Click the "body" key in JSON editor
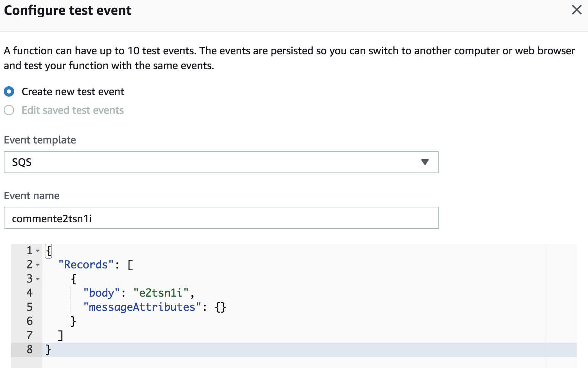This screenshot has width=588, height=368. click(102, 293)
